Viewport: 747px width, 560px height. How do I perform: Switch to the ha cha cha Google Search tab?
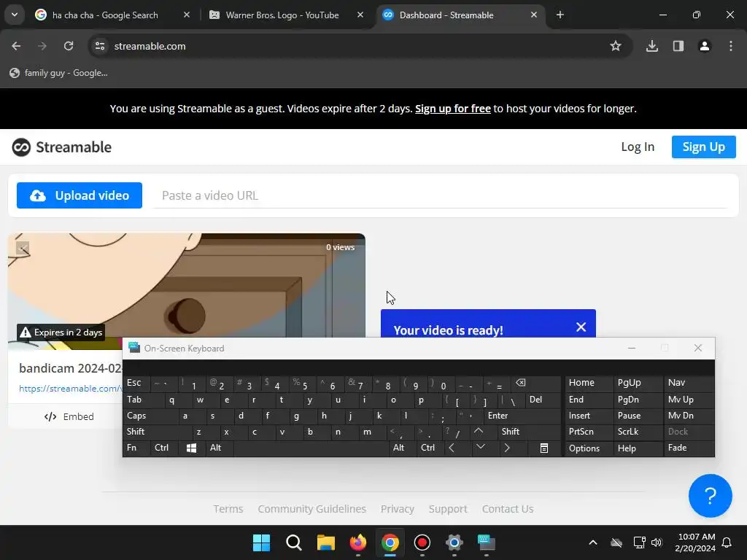105,15
